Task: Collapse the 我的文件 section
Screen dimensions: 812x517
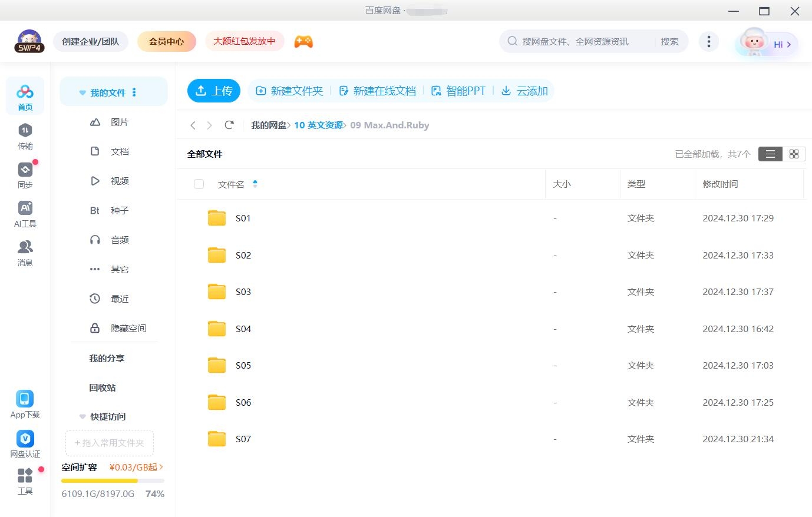Action: pos(82,92)
